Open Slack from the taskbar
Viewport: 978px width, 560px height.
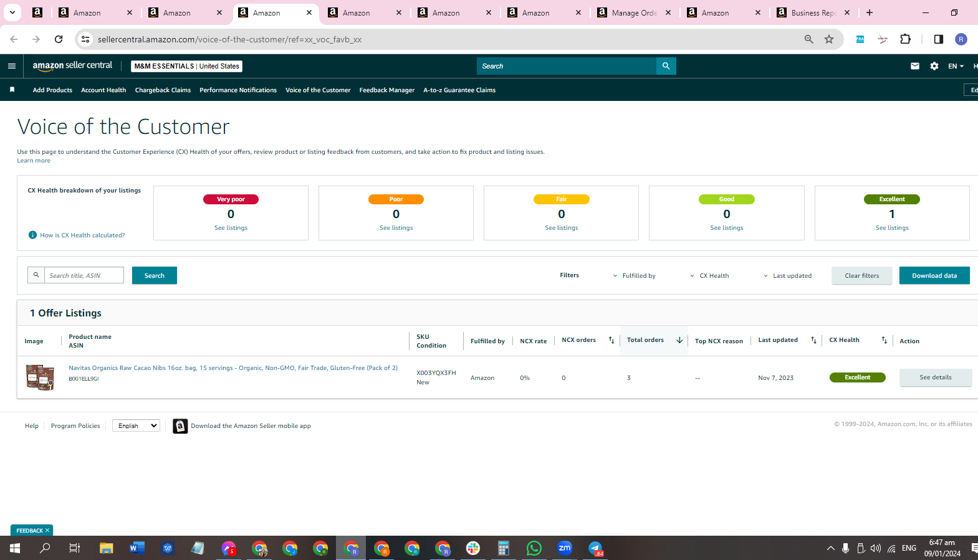(x=473, y=548)
